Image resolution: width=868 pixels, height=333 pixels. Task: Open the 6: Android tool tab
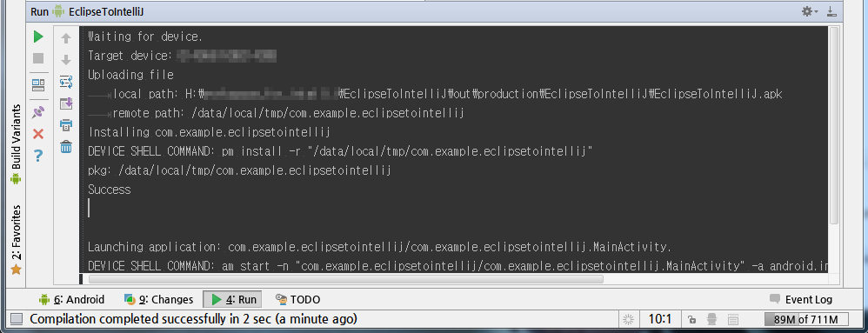tap(71, 300)
